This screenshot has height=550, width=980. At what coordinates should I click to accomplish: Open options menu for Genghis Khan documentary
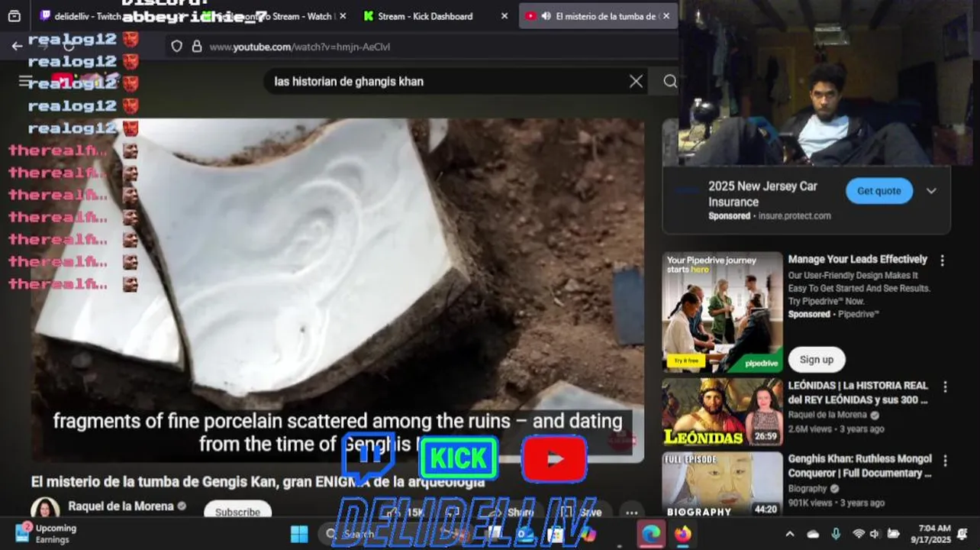tap(946, 461)
